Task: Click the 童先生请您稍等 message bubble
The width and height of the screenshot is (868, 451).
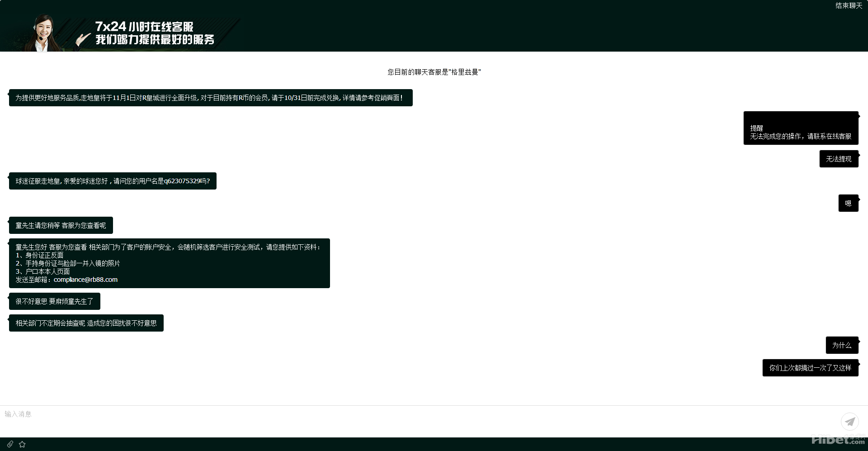Action: pos(61,225)
